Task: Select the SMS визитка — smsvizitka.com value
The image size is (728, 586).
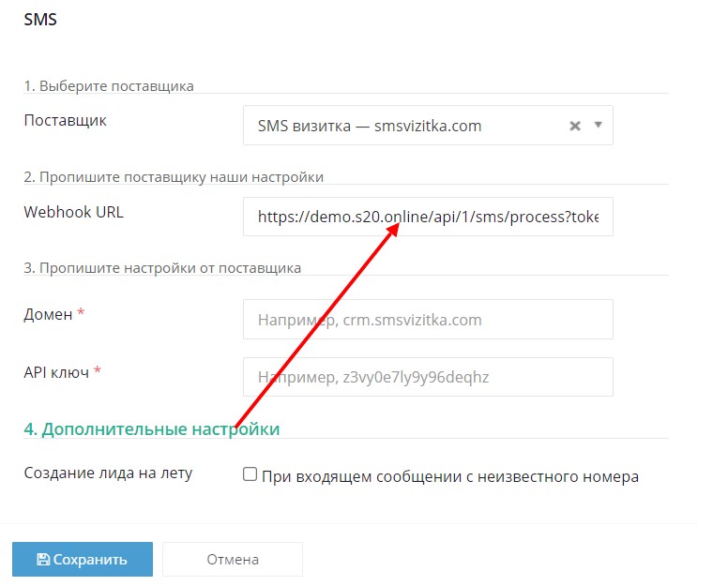Action: click(x=370, y=126)
